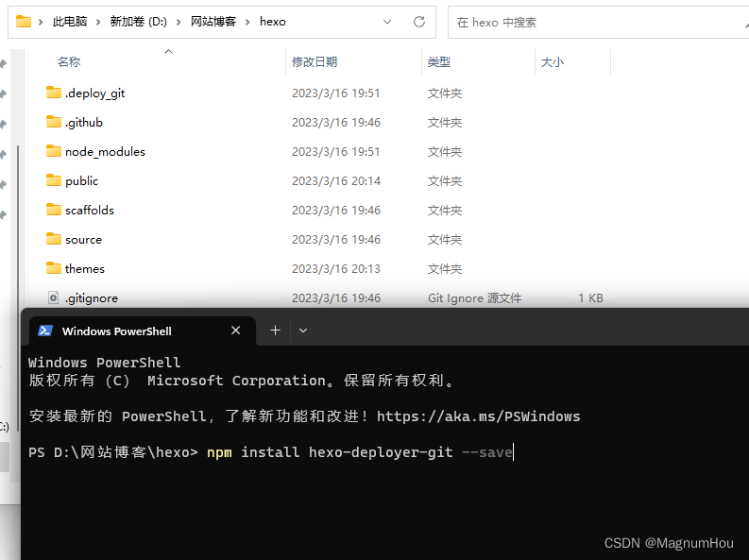The image size is (749, 560).
Task: Close the Windows PowerShell tab
Action: (236, 331)
